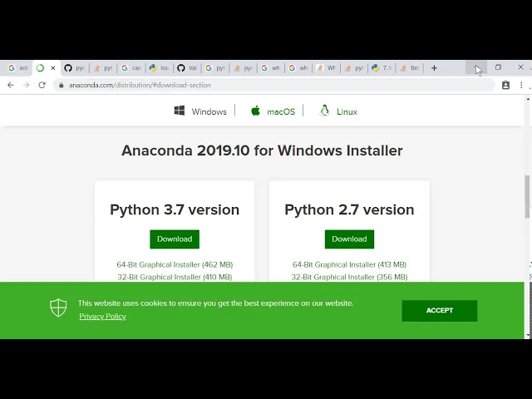The image size is (532, 399).
Task: Switch to the 'Be' tab
Action: point(410,68)
